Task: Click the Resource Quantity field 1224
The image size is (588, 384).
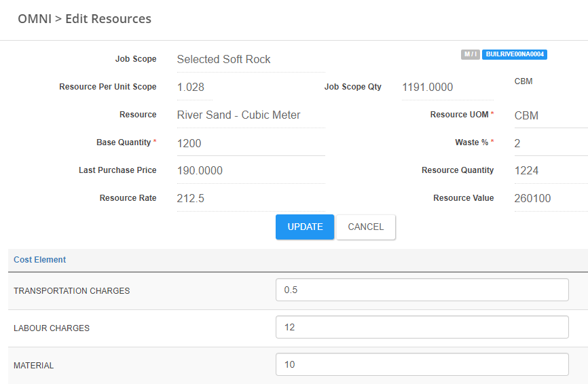Action: coord(550,171)
